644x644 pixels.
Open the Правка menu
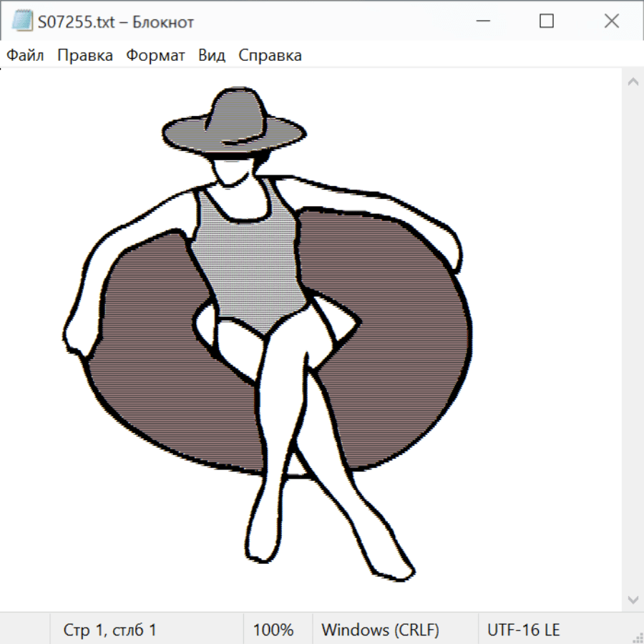click(85, 55)
